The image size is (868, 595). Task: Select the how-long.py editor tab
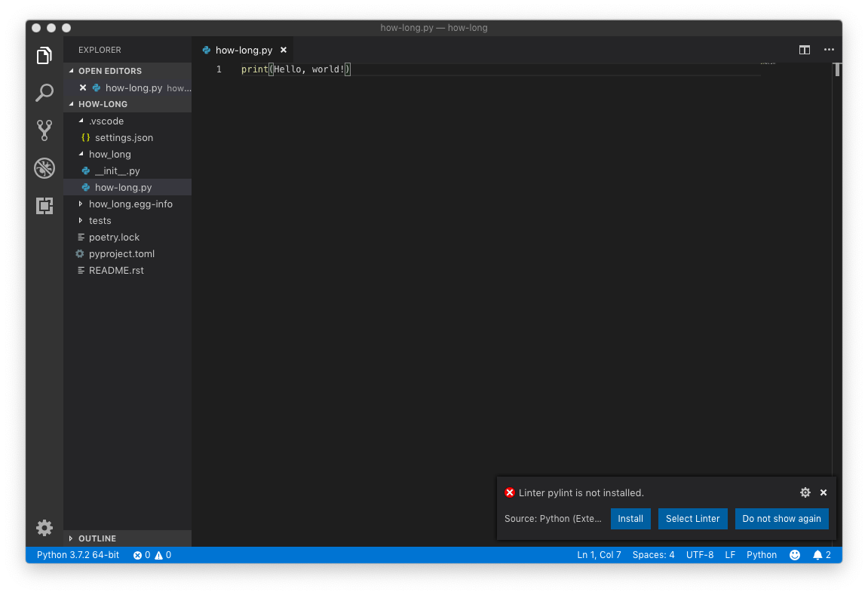click(243, 50)
